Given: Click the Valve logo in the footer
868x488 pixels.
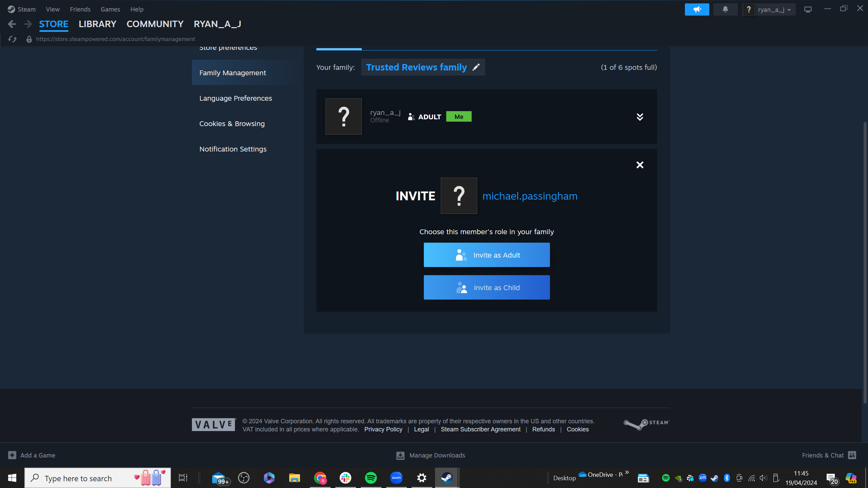Looking at the screenshot, I should [214, 425].
